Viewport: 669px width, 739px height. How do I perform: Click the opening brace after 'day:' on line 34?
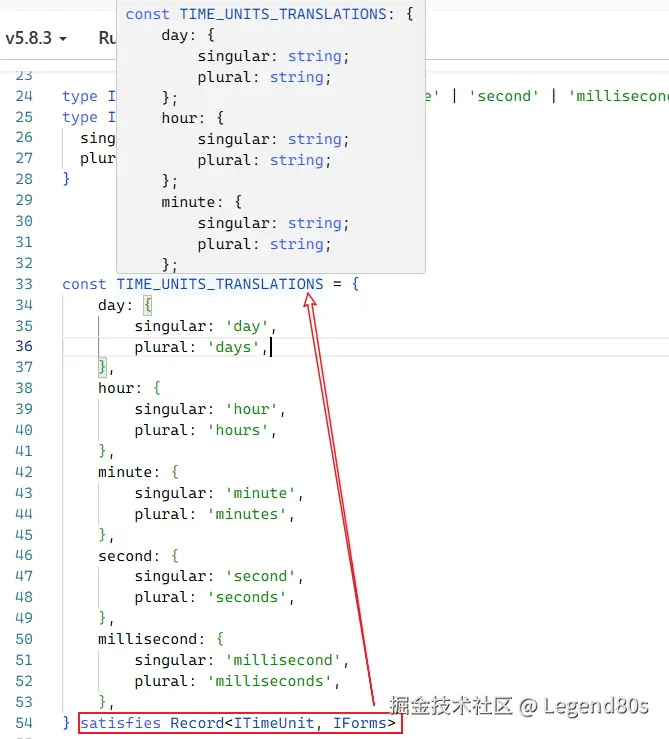tap(148, 305)
